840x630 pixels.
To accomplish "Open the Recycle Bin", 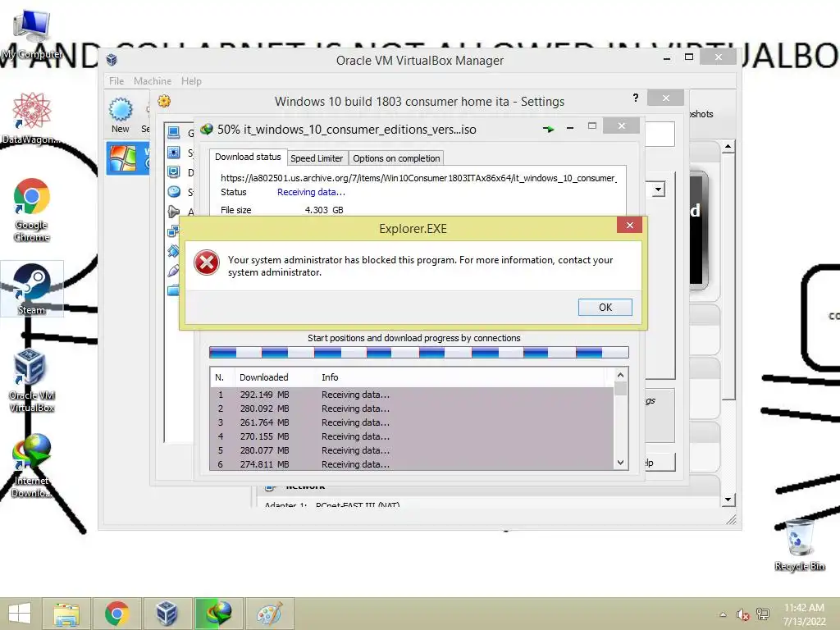I will point(799,545).
